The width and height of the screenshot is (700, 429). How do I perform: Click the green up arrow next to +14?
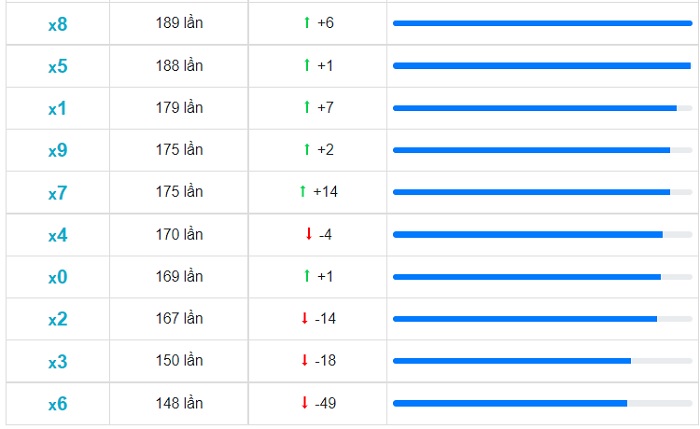[x=303, y=191]
